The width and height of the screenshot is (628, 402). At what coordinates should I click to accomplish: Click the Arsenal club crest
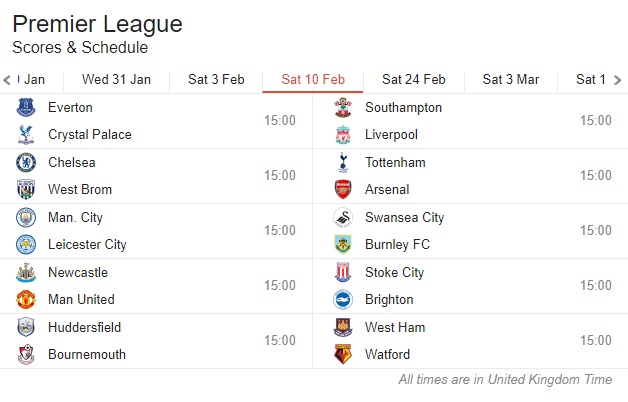pyautogui.click(x=343, y=189)
